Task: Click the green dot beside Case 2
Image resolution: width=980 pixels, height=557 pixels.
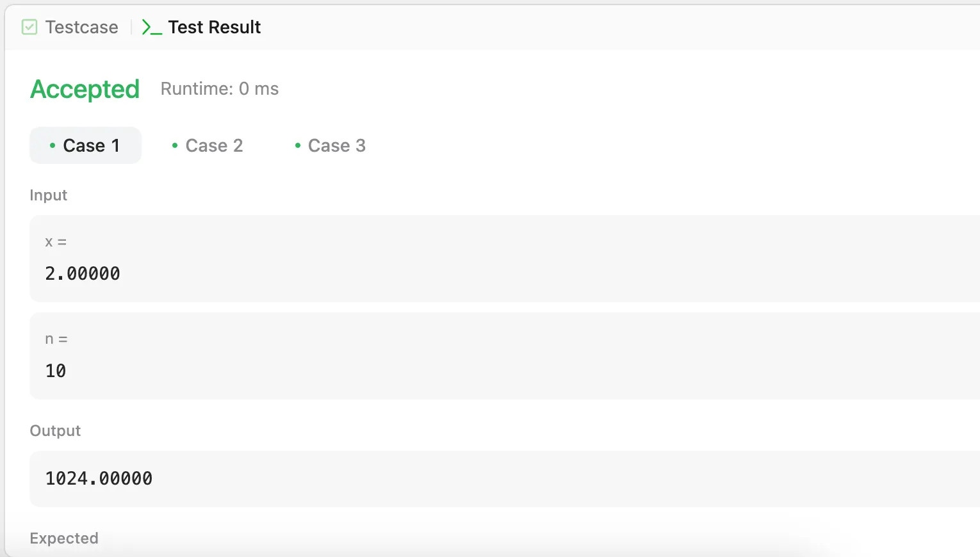Action: 175,145
